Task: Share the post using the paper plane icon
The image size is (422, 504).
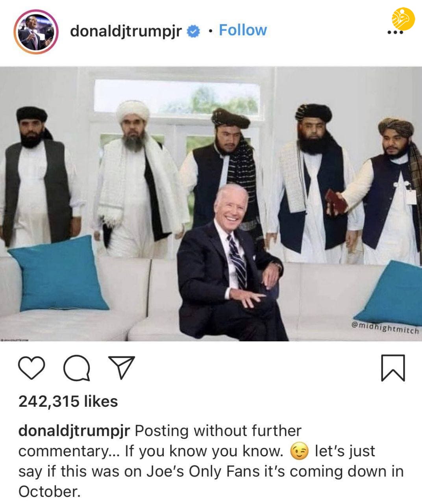Action: tap(121, 367)
